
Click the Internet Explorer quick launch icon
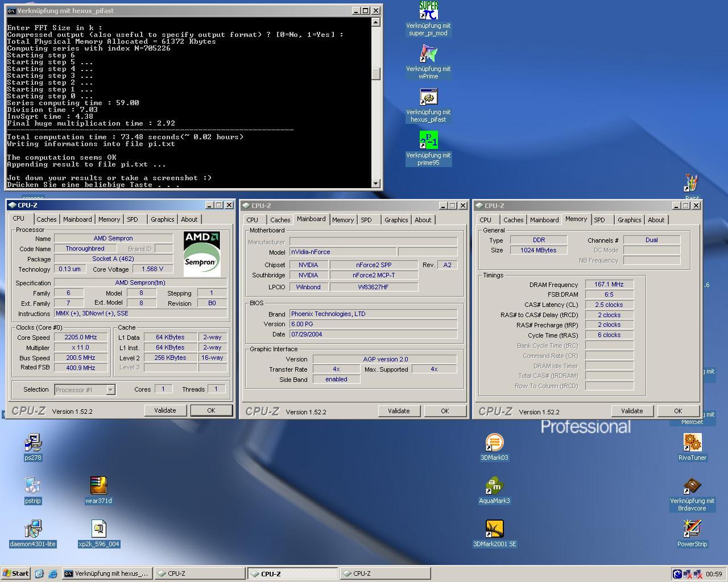tap(52, 573)
